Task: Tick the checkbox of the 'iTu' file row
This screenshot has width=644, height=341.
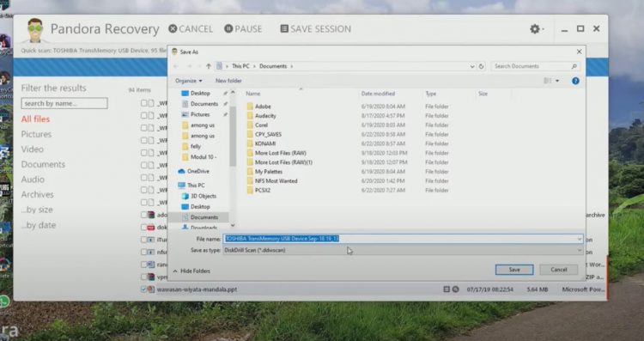Action: 143,240
